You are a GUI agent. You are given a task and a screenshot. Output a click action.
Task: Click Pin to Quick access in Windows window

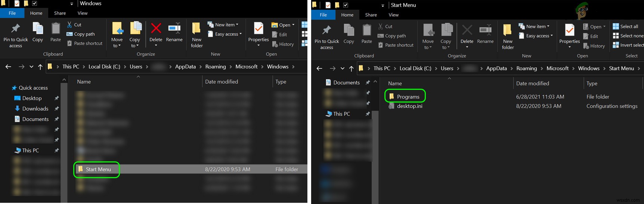tap(16, 35)
